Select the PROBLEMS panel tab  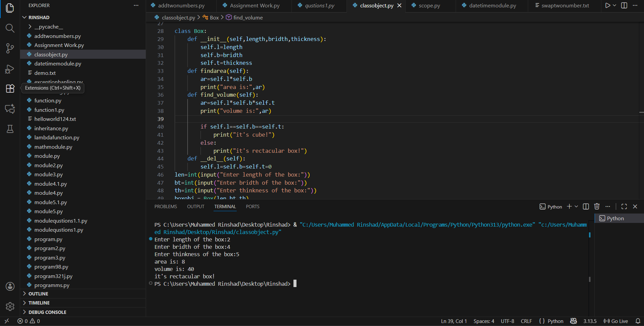pos(166,206)
